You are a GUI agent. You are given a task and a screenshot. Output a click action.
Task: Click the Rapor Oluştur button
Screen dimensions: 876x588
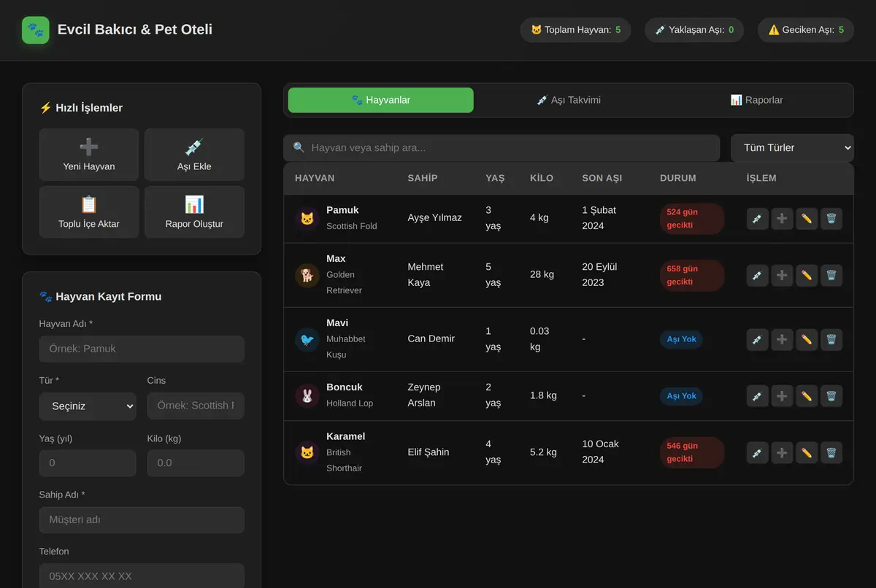(x=194, y=212)
